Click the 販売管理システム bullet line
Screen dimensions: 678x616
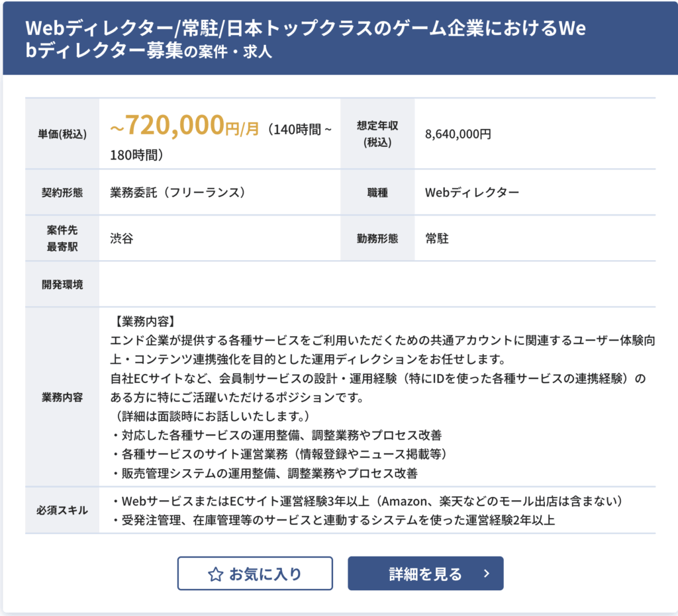tap(264, 474)
